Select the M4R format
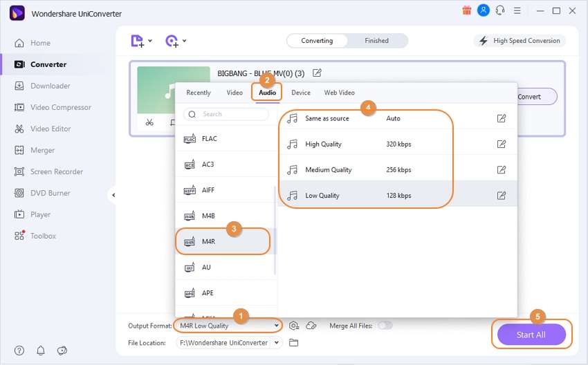588x365 pixels. 226,241
